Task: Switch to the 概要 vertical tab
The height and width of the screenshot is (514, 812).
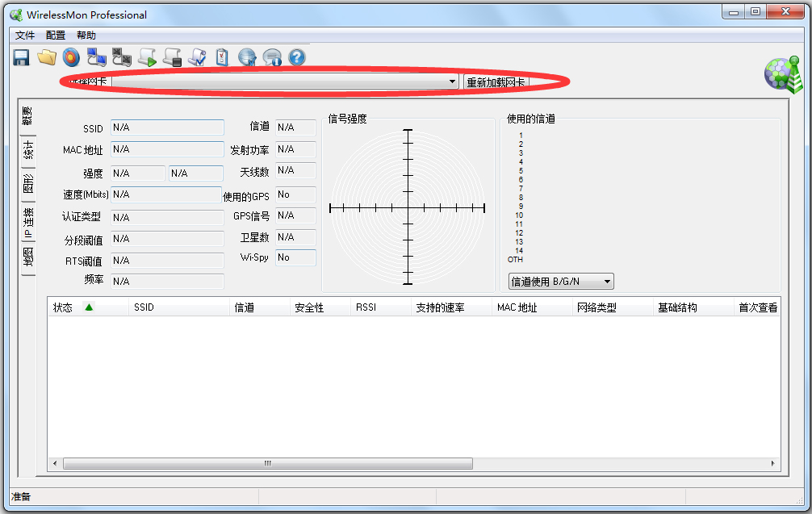Action: click(27, 116)
